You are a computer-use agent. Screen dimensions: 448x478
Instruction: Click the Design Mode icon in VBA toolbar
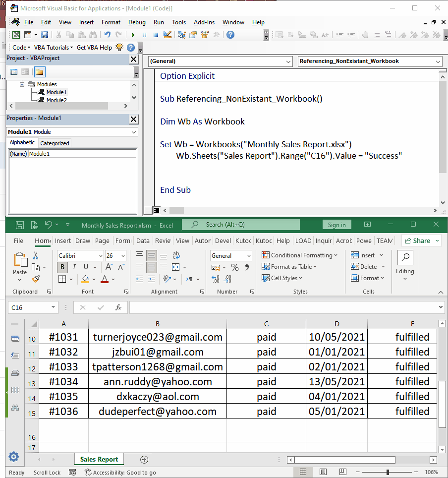pos(167,35)
